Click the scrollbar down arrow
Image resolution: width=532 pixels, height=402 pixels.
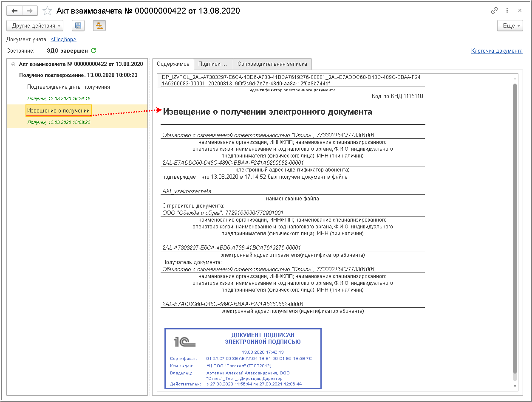515,386
